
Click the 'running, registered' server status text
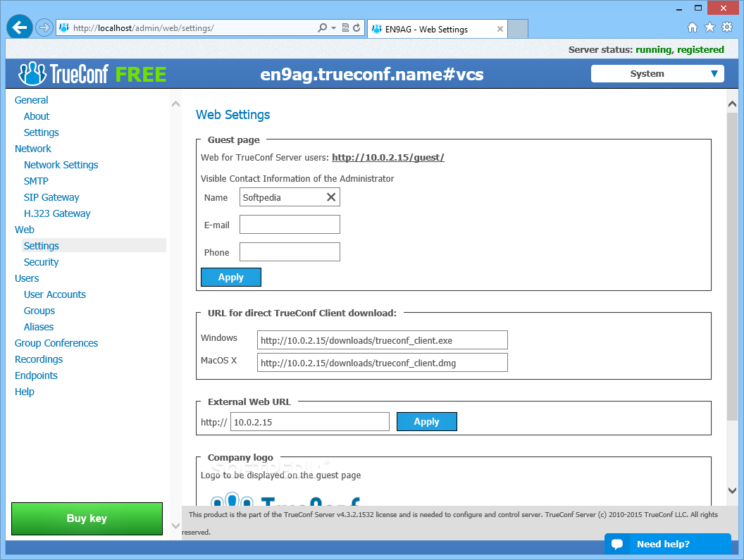pos(679,50)
